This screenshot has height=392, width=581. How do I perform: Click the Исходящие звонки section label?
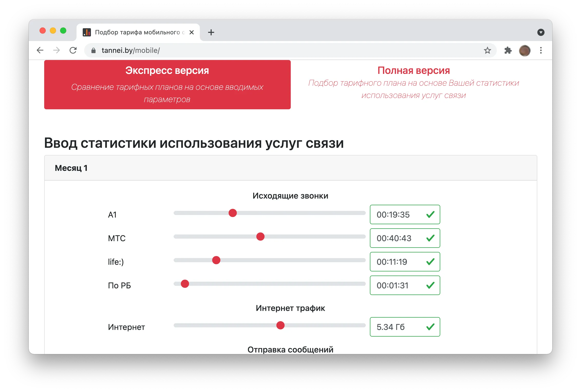[x=290, y=196]
